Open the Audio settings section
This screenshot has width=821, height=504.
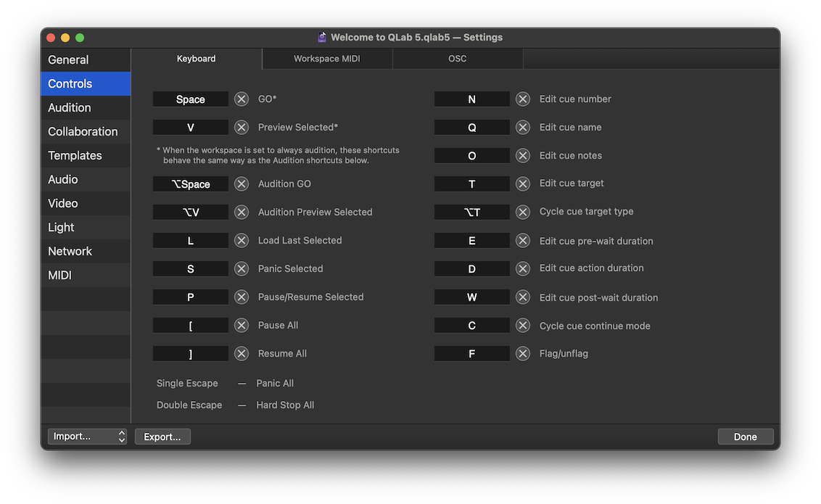tap(62, 179)
